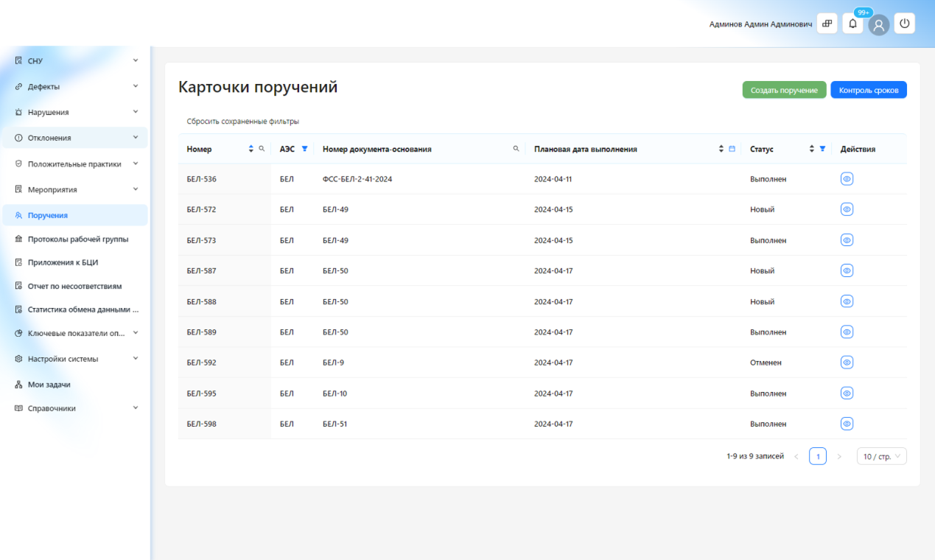The width and height of the screenshot is (935, 560).
Task: Open the user profile avatar
Action: click(x=878, y=24)
